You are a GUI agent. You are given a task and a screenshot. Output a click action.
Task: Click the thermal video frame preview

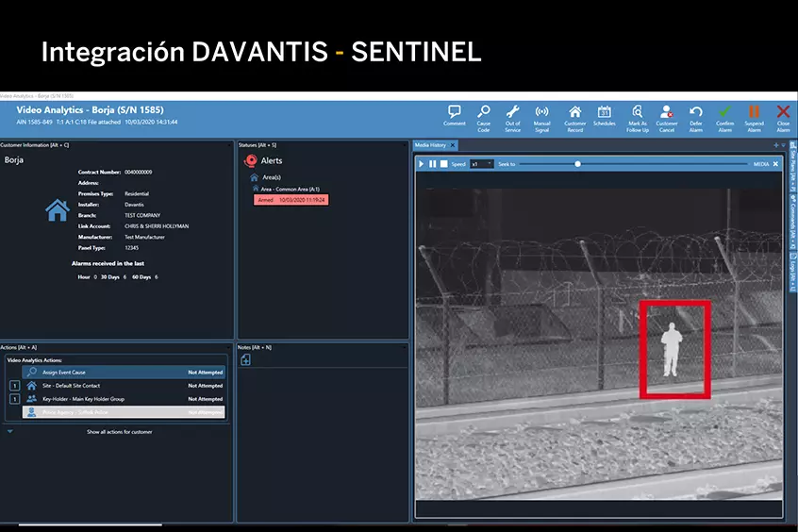click(x=599, y=344)
